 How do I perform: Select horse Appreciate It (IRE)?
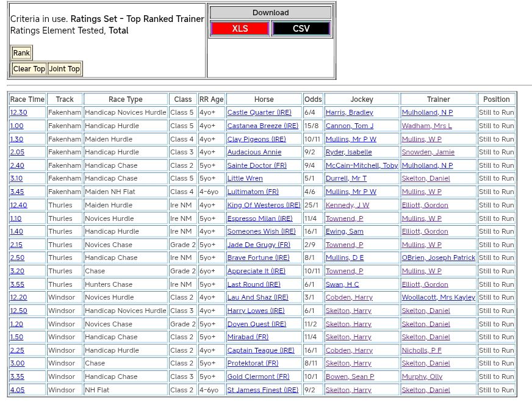[x=256, y=272]
